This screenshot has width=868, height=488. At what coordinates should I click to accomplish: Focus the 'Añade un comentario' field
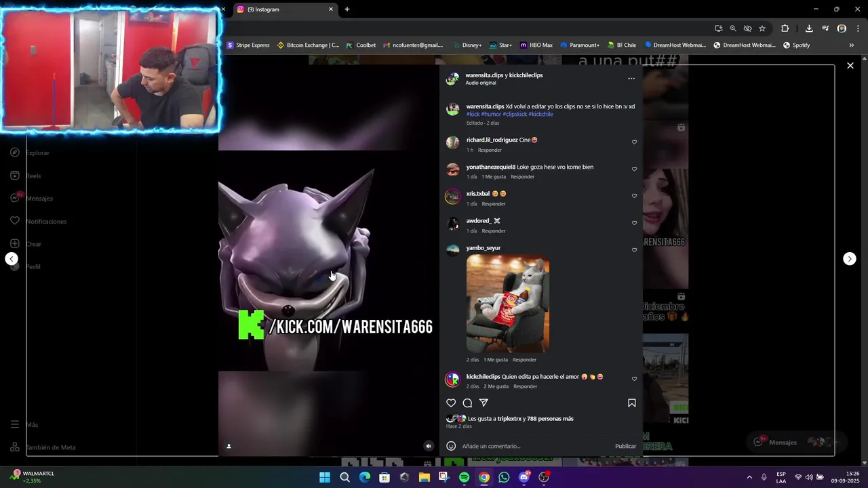coord(536,446)
